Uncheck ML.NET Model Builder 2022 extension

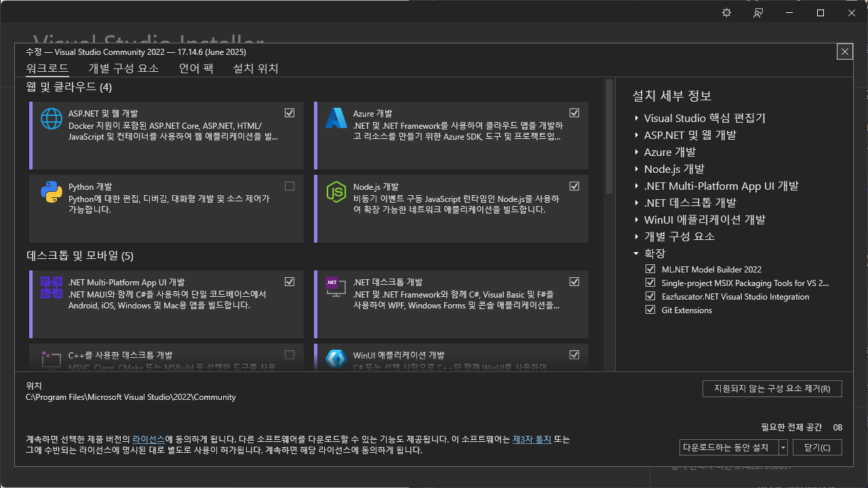tap(651, 269)
